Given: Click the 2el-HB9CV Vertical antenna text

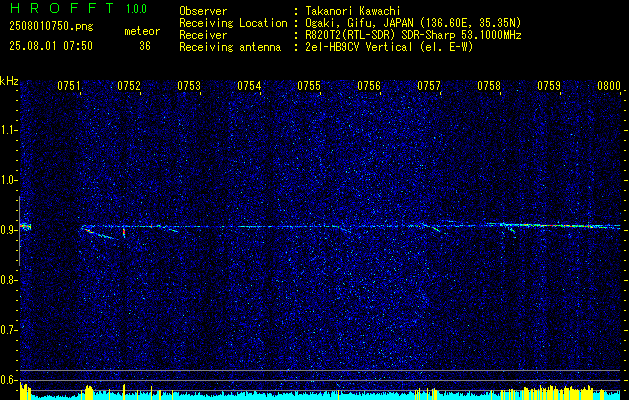Looking at the screenshot, I should pyautogui.click(x=389, y=47).
